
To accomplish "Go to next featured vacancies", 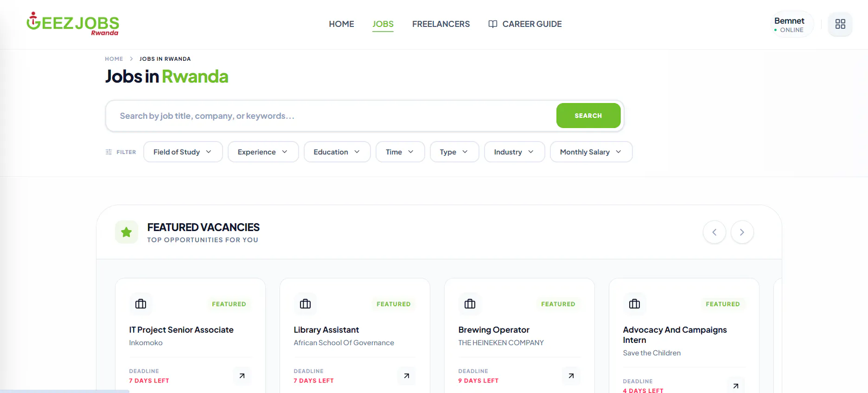I will (742, 232).
